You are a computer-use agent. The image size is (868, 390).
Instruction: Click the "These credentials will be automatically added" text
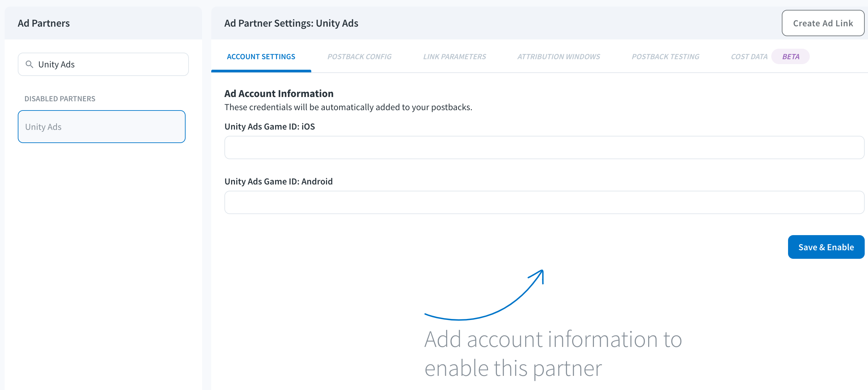[x=348, y=107]
